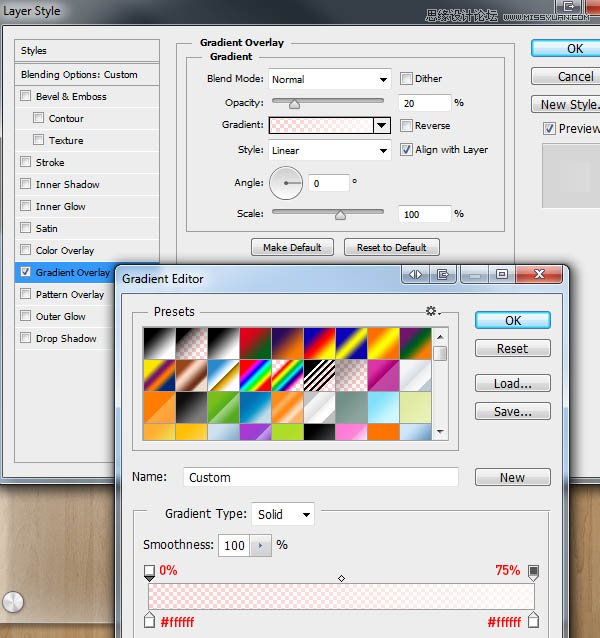Uncheck Align with Layer
The height and width of the screenshot is (638, 600).
406,149
